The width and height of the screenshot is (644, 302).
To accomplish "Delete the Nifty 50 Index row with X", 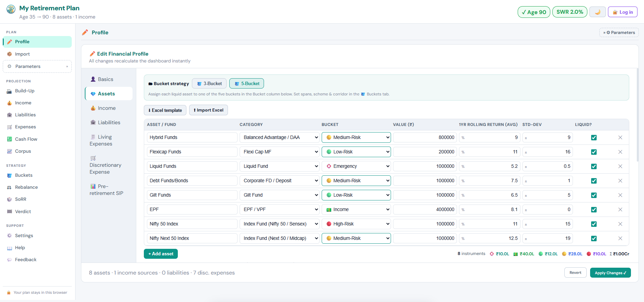I will pyautogui.click(x=620, y=224).
